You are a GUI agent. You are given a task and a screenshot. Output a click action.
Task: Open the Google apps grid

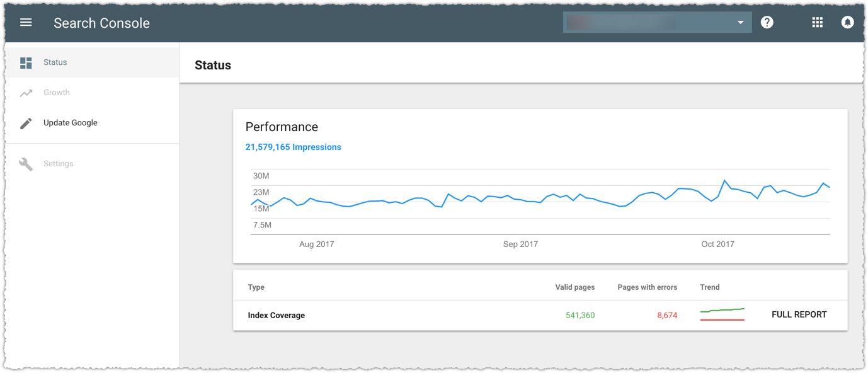817,23
